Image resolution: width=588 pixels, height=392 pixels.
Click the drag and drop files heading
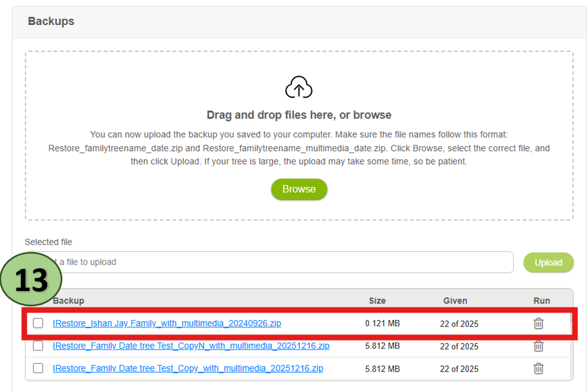(299, 115)
